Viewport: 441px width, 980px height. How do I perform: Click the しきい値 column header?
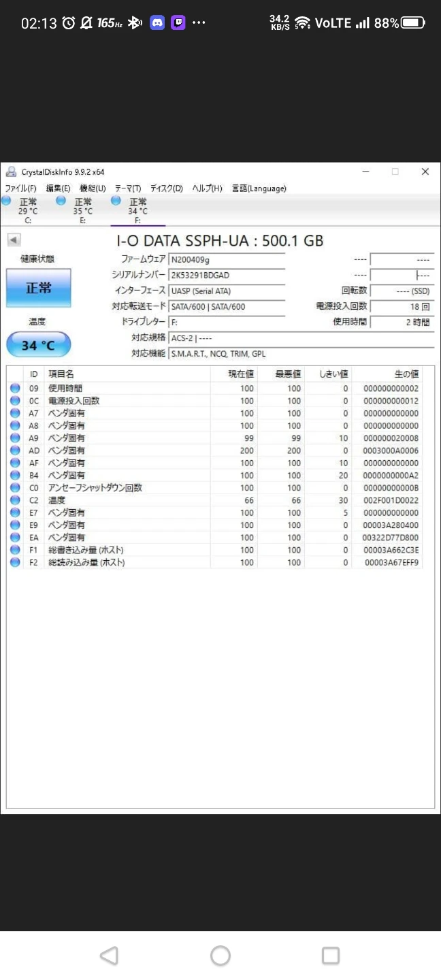coord(327,374)
